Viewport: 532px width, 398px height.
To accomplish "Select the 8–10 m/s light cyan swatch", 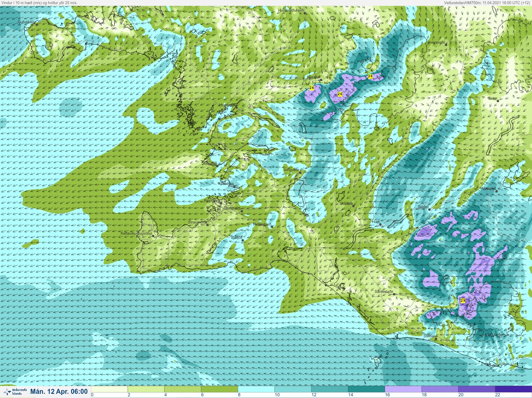I will (256, 389).
